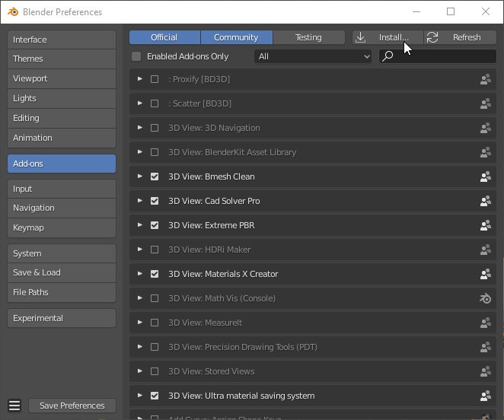
Task: Click community icon on MeasureIt row
Action: point(486,323)
